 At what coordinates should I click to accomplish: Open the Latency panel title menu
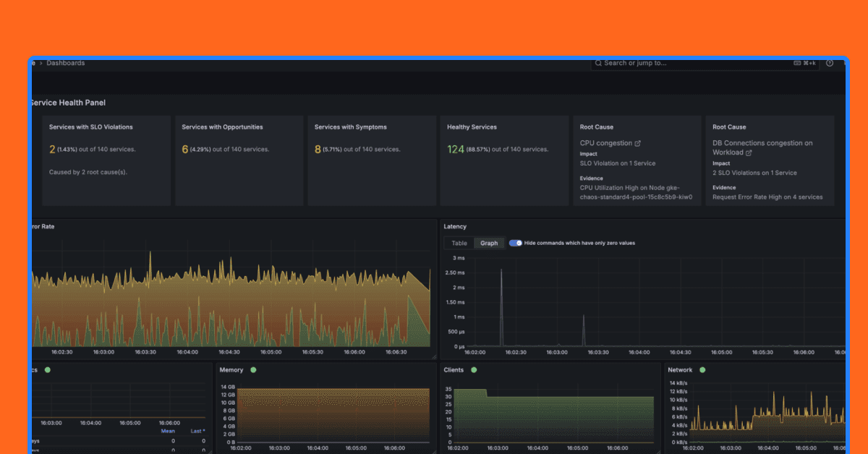[454, 226]
